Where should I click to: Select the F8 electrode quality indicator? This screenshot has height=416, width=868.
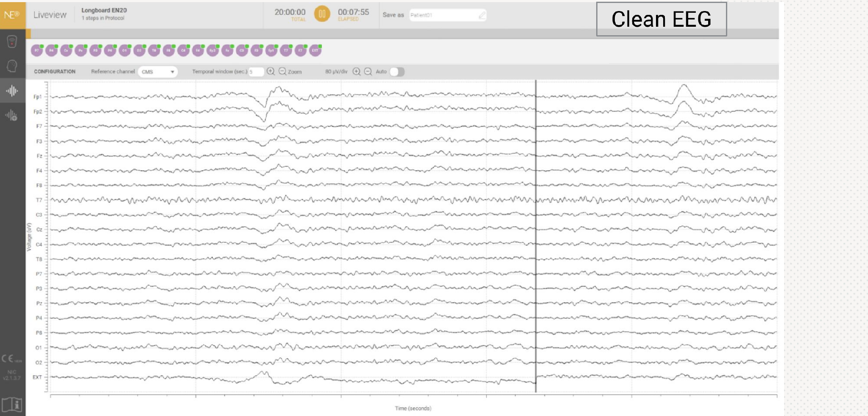point(169,51)
